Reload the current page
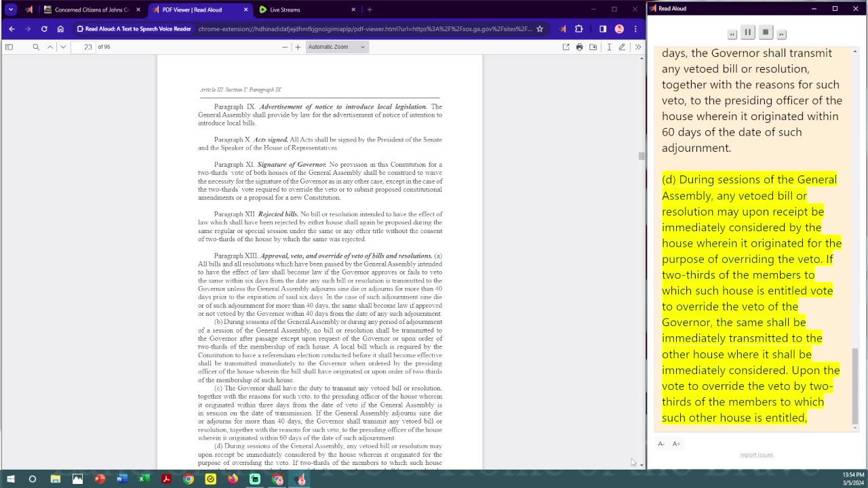This screenshot has width=868, height=488. pos(44,29)
